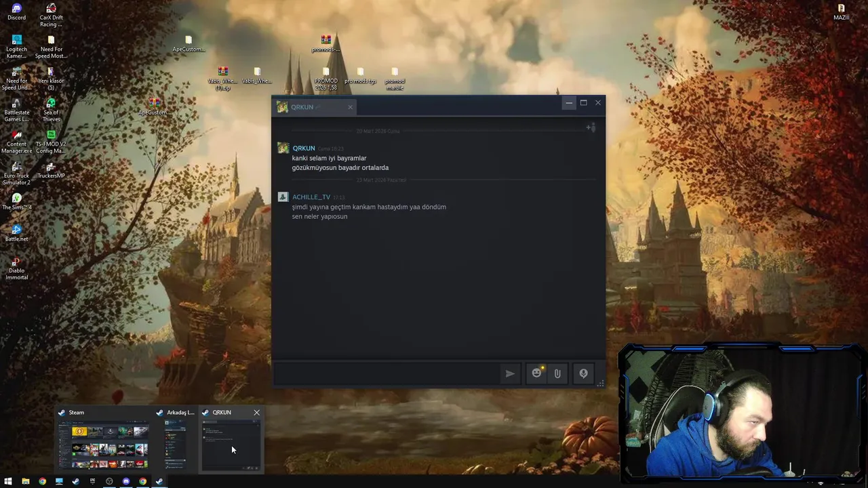Minimize the QRKUN chat window
This screenshot has height=488, width=868.
569,103
